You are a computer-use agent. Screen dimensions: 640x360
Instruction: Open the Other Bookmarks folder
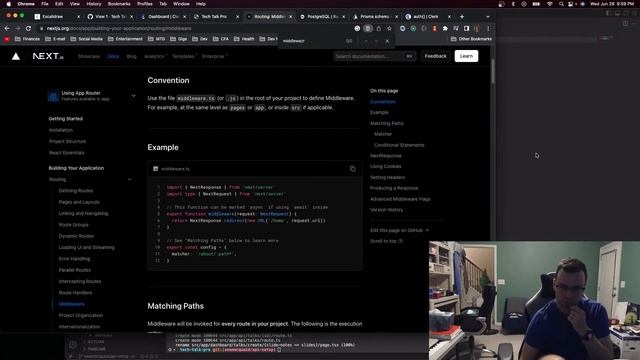[471, 39]
